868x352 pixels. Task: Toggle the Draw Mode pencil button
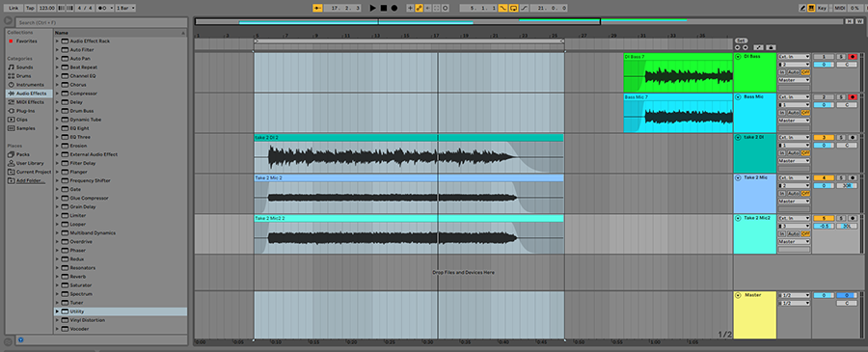click(802, 8)
